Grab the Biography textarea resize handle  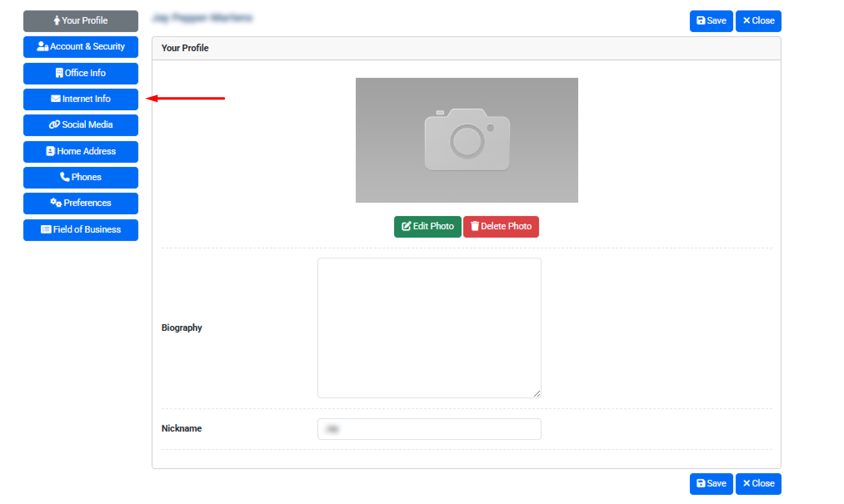537,394
